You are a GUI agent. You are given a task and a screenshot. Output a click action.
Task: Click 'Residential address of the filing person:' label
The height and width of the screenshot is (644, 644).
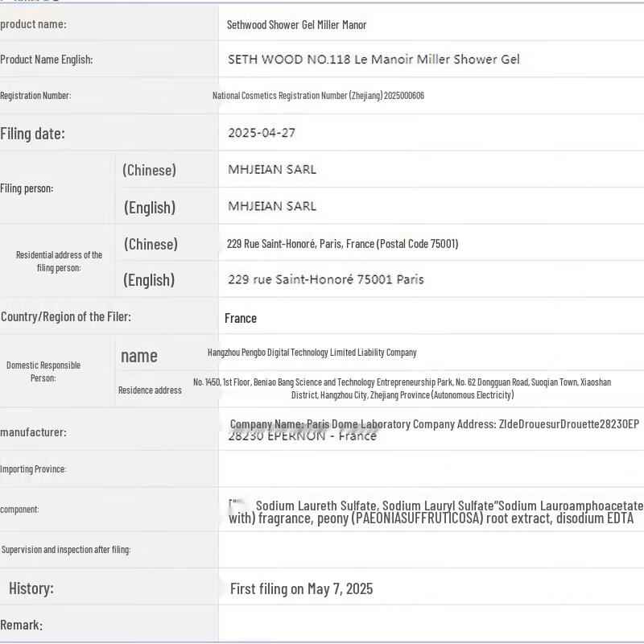(x=59, y=261)
